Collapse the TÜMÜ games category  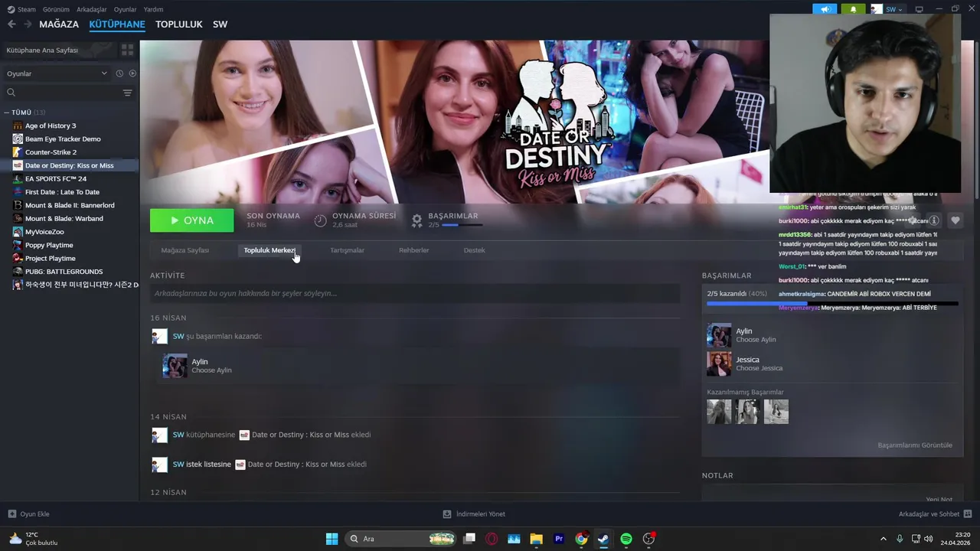tap(7, 112)
